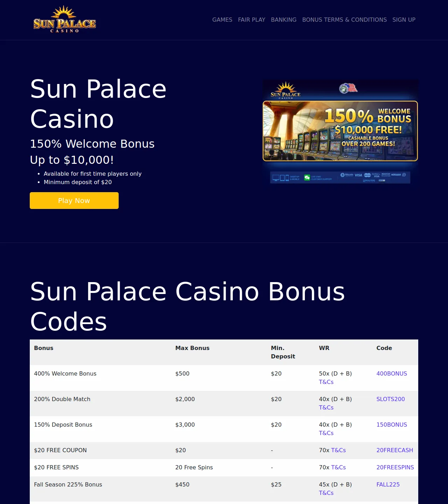Open the 20FREECASH coupon code

[x=395, y=450]
